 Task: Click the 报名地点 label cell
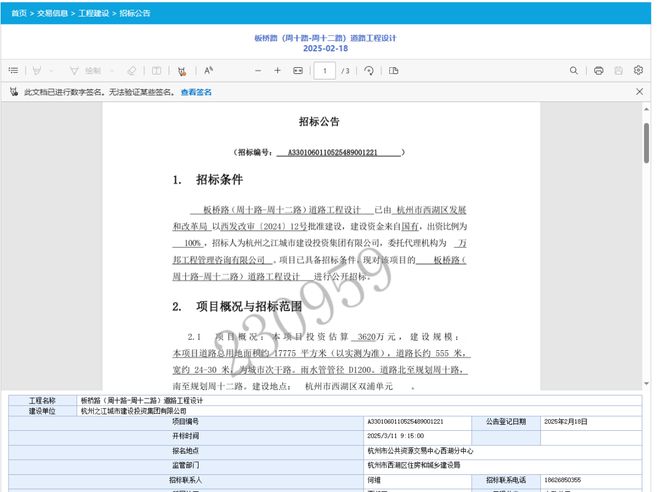185,451
